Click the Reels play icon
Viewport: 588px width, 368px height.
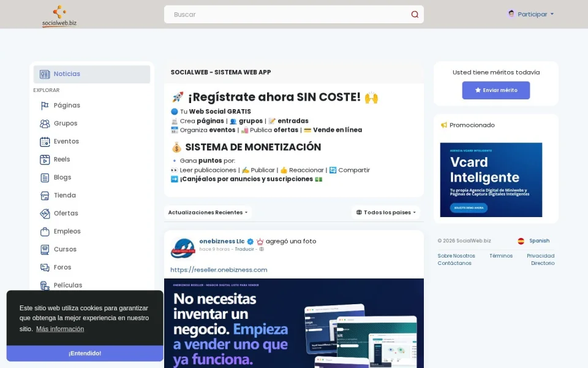pos(45,159)
